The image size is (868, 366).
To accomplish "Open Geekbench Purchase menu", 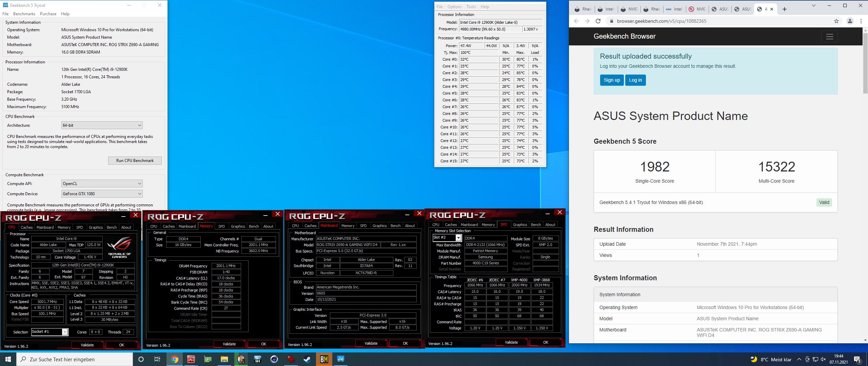I will point(48,14).
